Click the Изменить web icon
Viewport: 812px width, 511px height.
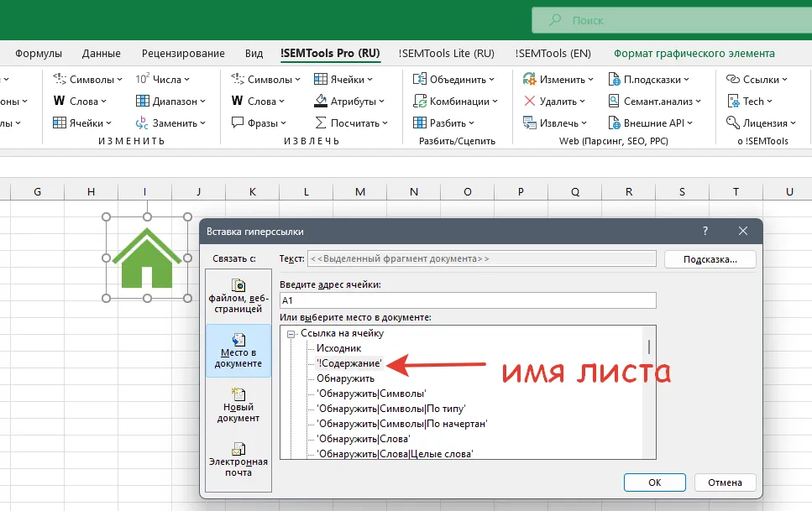(x=529, y=79)
